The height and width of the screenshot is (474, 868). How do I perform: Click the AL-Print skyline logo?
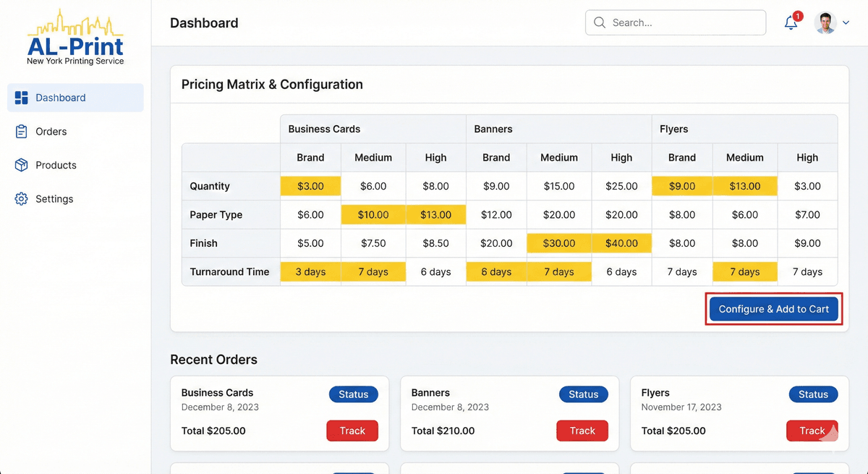click(75, 27)
